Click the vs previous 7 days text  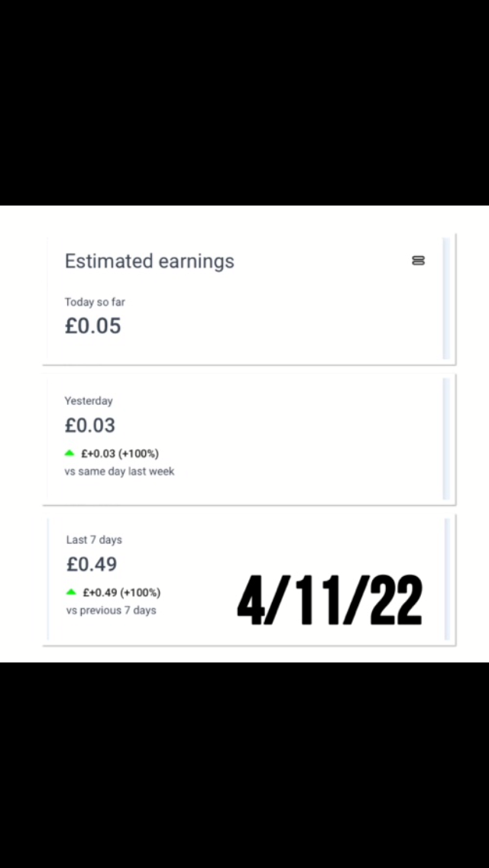[112, 611]
